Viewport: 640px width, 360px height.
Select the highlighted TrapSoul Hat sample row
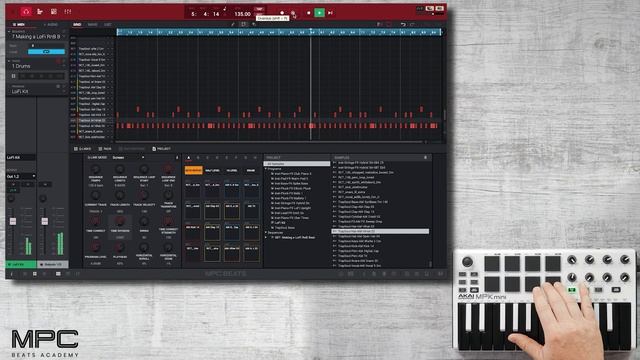[x=380, y=231]
